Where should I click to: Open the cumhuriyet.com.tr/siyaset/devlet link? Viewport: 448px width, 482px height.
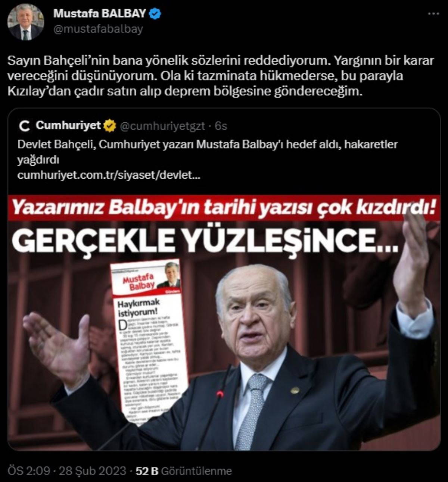pos(109,175)
